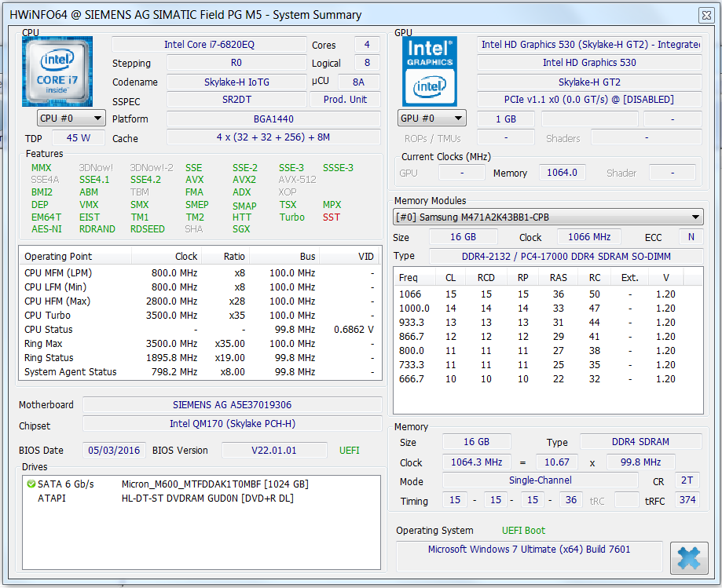The width and height of the screenshot is (722, 588).
Task: Select the CPU HFM (Max) row
Action: (200, 301)
